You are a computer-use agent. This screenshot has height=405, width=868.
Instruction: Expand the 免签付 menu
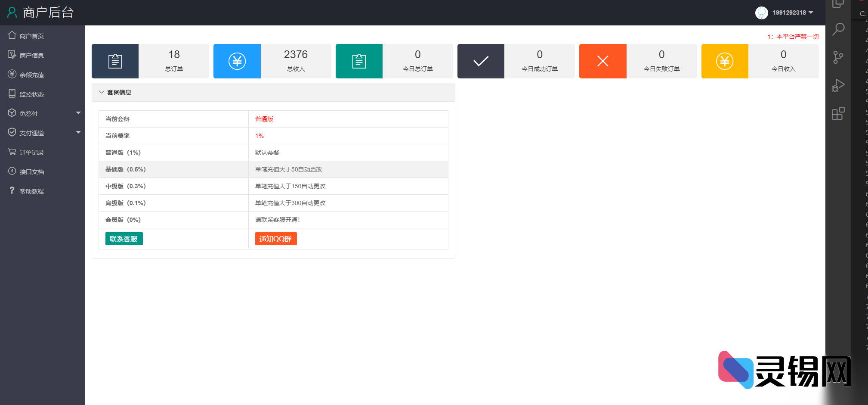point(28,113)
